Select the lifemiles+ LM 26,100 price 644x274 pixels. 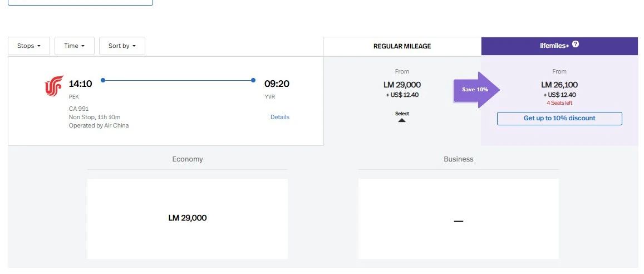point(559,85)
